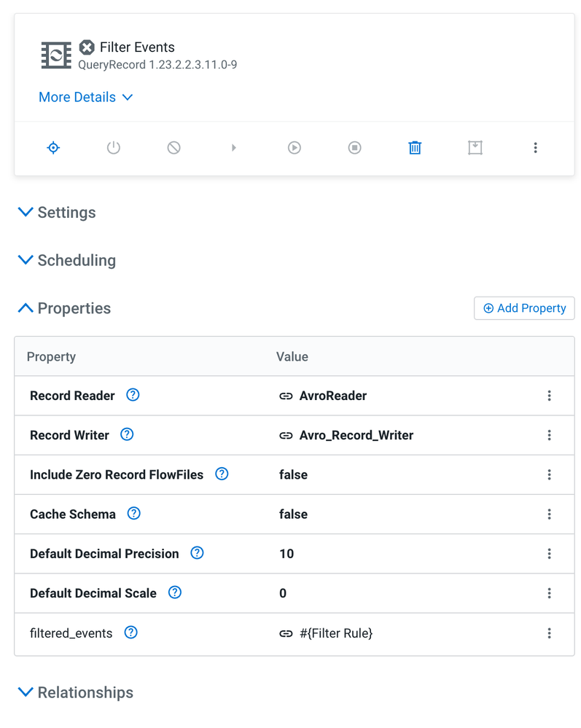Delete the Filter Events processor

[x=415, y=148]
